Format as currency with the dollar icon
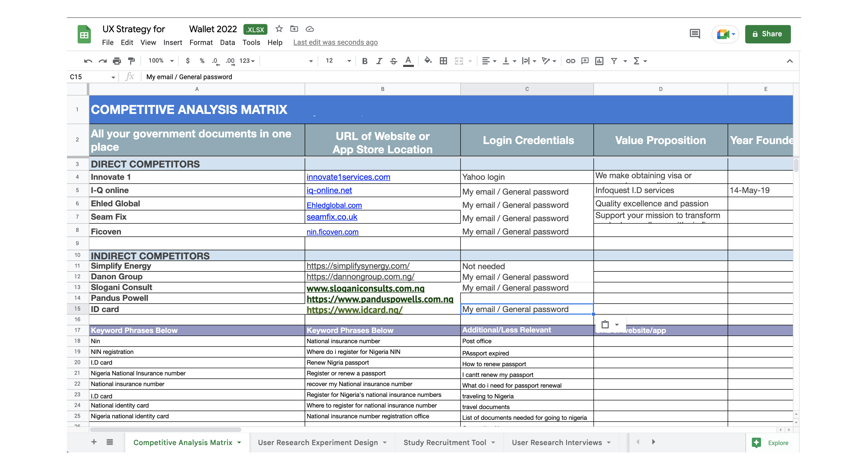Viewport: 868px width, 469px height. coord(188,61)
